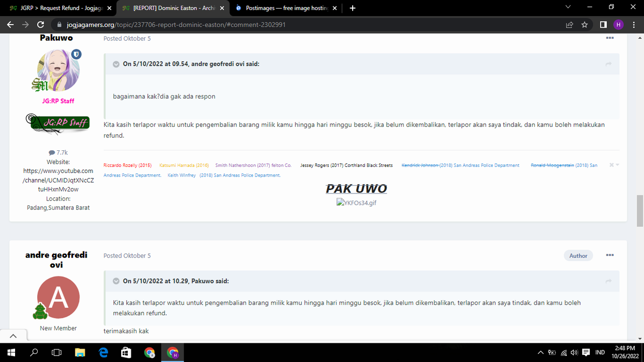Click Keith Winfrey signature text

click(182, 175)
